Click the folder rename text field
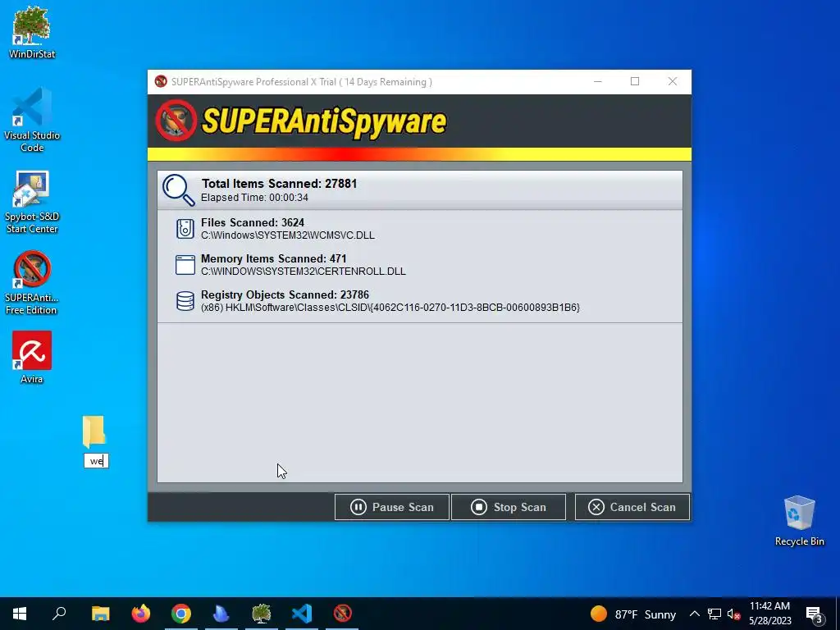The image size is (840, 630). click(97, 461)
